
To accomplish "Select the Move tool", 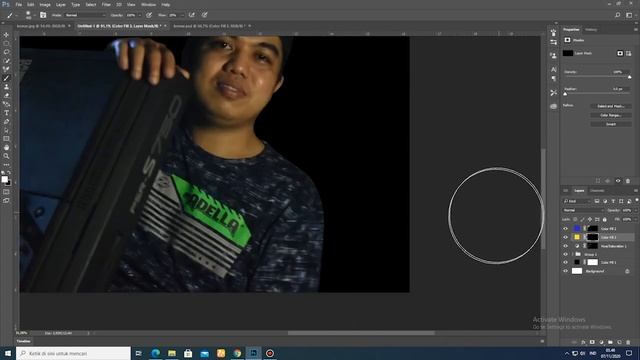I will point(6,35).
